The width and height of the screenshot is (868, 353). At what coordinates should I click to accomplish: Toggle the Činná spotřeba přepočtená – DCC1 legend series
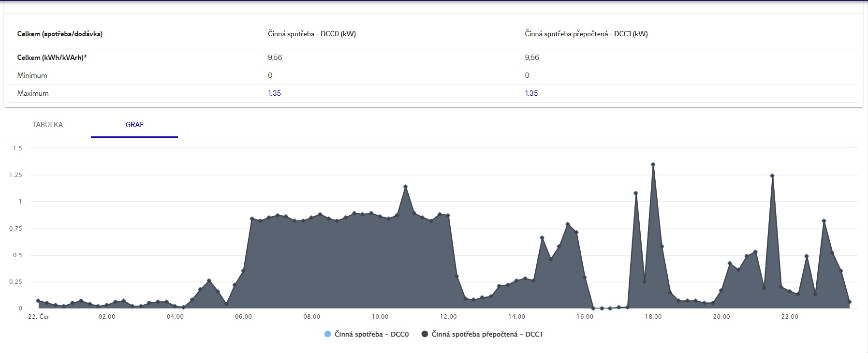[x=482, y=334]
